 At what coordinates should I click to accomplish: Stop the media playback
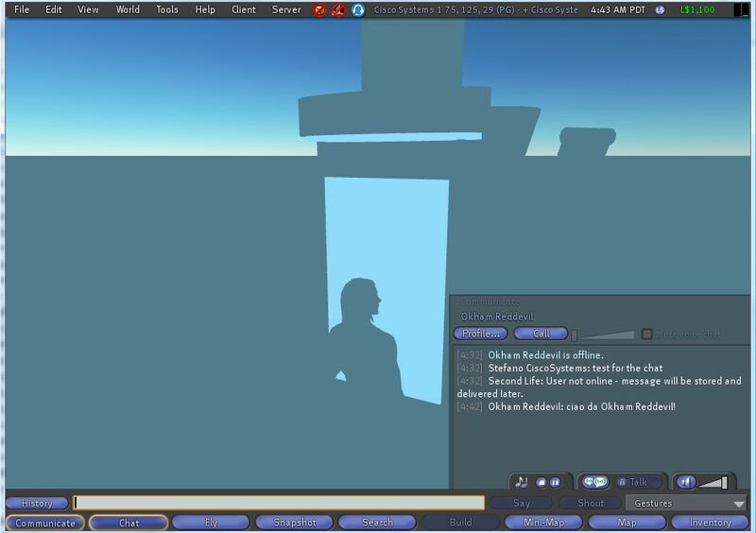pyautogui.click(x=541, y=482)
